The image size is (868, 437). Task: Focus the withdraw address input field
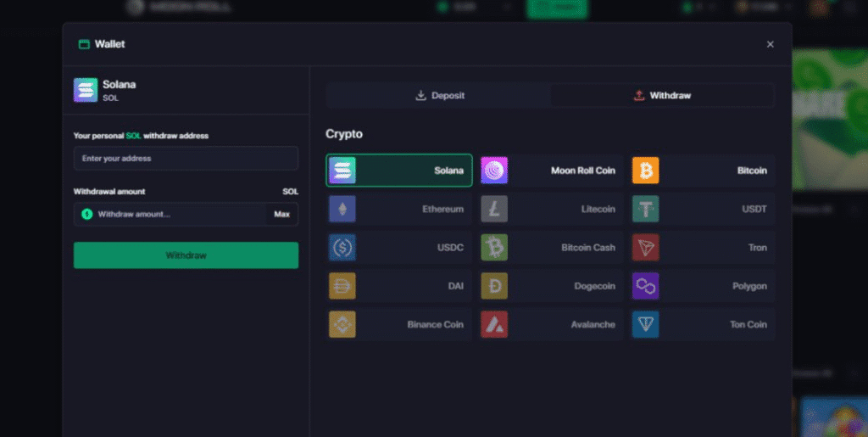click(186, 159)
